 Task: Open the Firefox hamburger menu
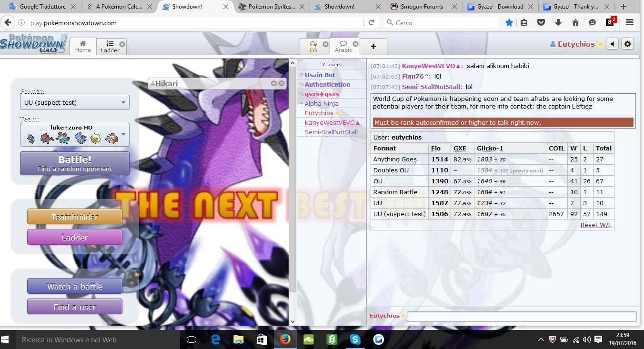pyautogui.click(x=630, y=22)
